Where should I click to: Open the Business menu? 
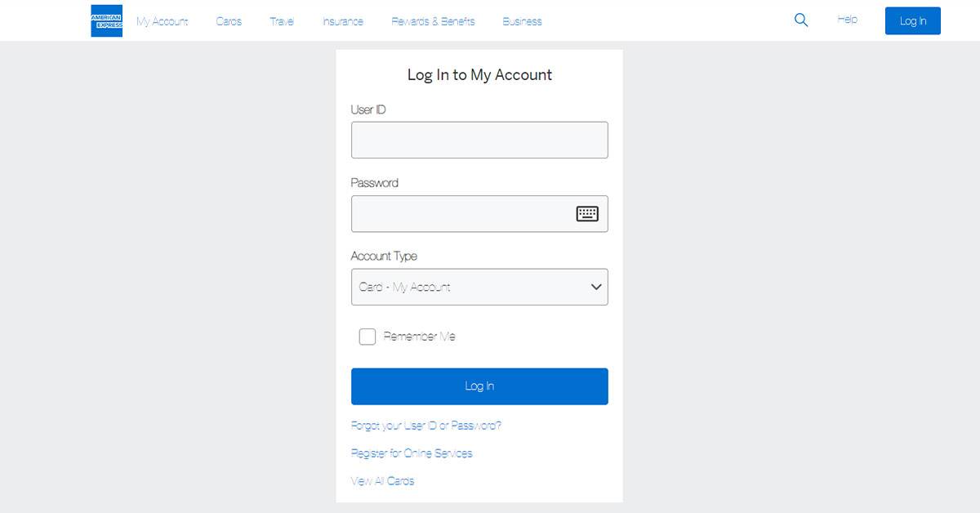coord(522,21)
